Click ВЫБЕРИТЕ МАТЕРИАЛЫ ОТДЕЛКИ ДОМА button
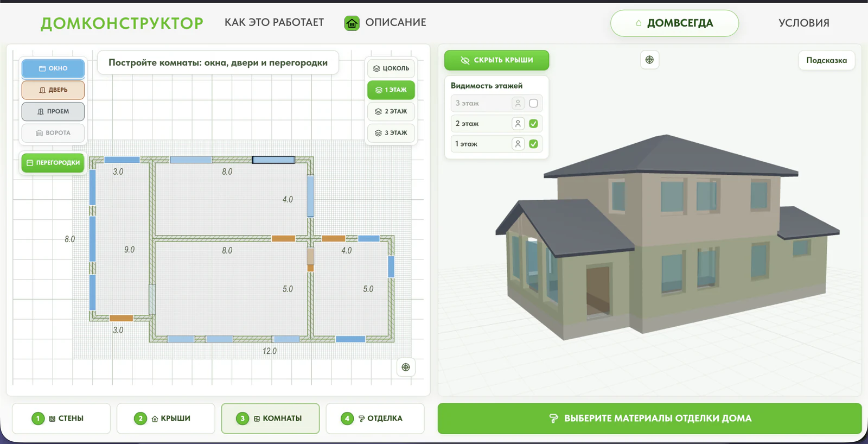 pos(649,418)
